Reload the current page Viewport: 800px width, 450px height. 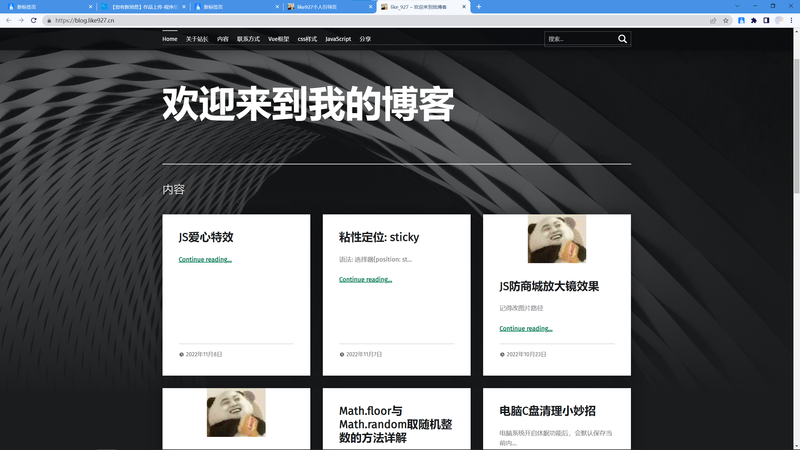(34, 20)
